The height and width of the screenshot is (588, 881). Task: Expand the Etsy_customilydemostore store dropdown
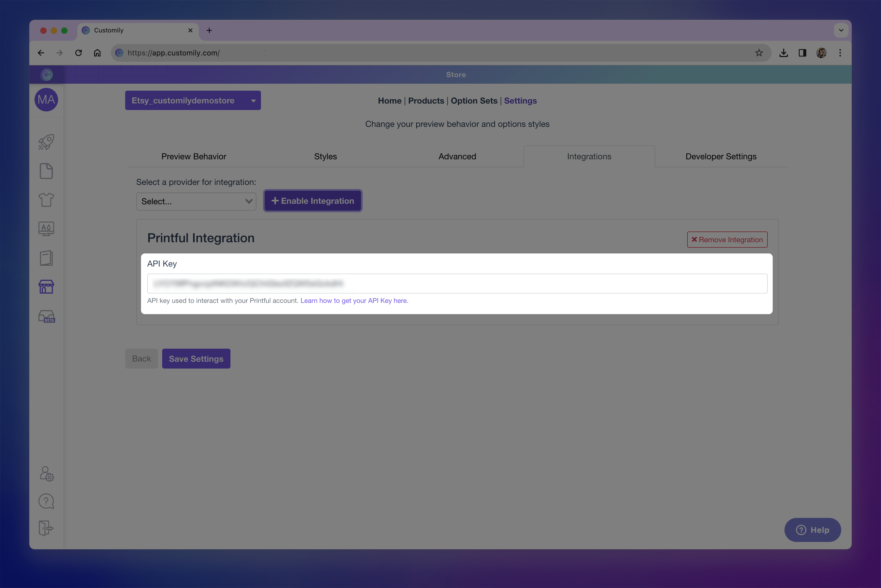193,100
